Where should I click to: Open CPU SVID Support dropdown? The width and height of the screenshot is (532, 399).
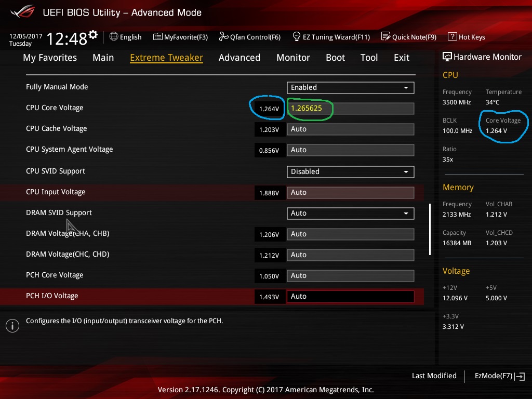pos(351,171)
